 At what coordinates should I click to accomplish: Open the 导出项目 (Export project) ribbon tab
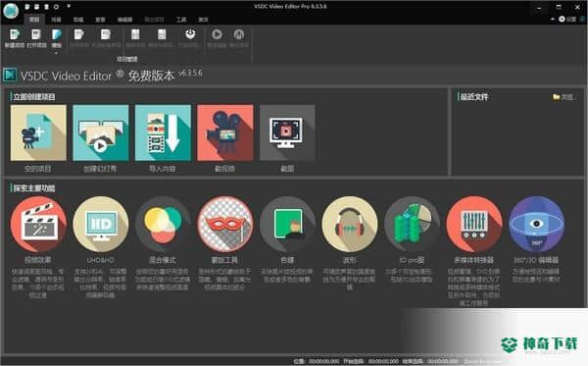154,20
